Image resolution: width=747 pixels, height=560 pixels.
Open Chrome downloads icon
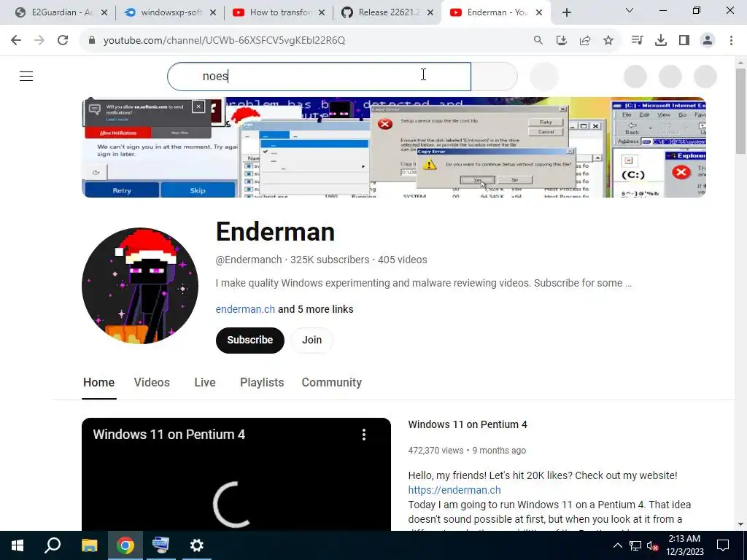tap(660, 40)
